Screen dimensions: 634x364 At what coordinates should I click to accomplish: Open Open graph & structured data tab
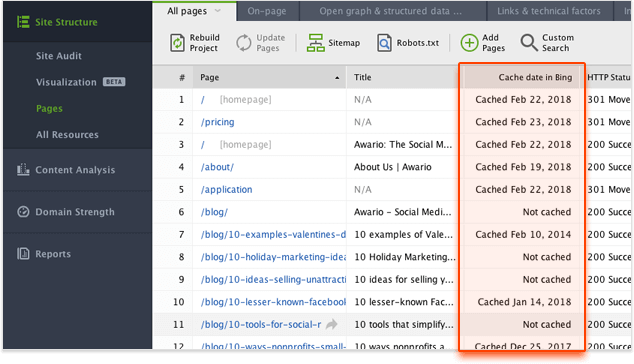tap(391, 11)
